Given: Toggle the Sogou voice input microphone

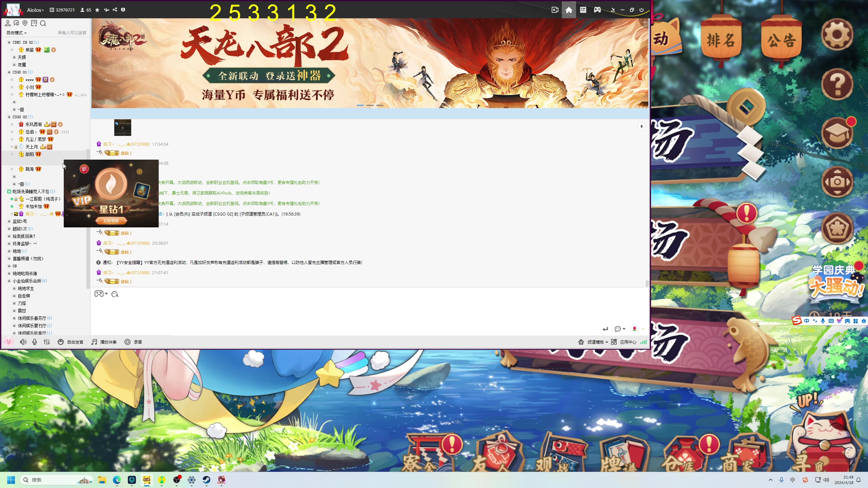Looking at the screenshot, I should (823, 321).
